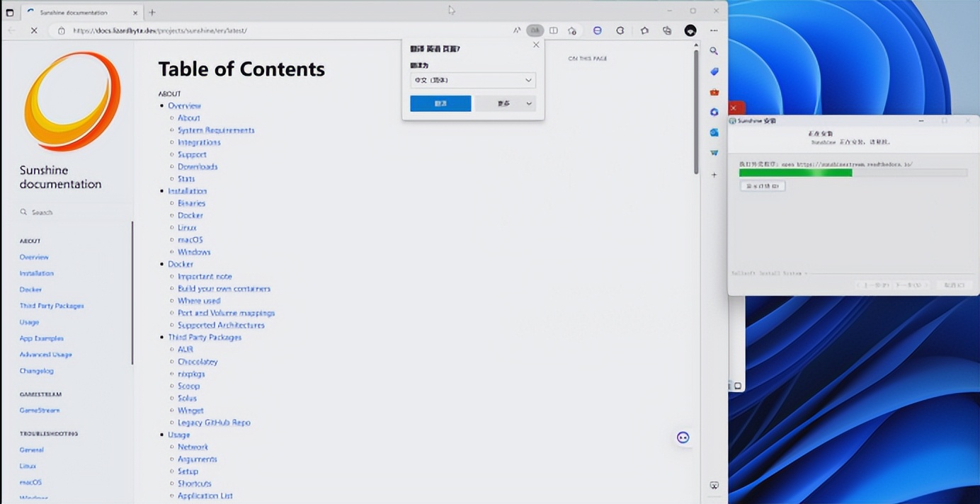View site information icon beside the URL
Viewport: 980px width, 504px height.
61,30
